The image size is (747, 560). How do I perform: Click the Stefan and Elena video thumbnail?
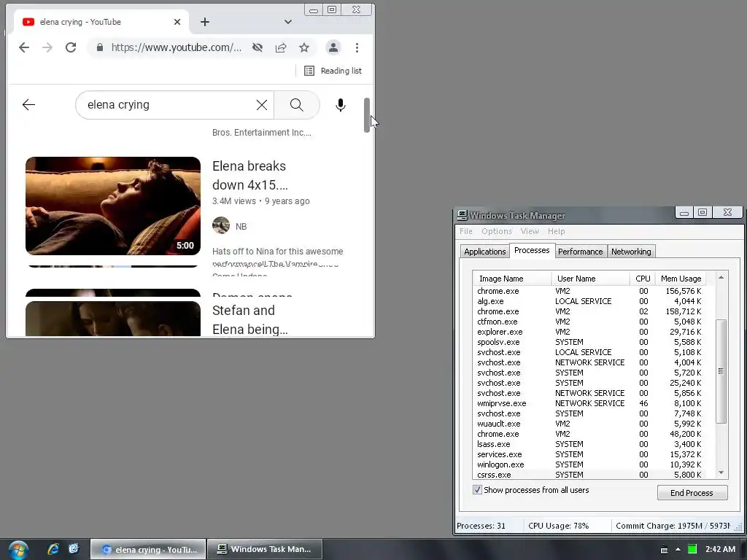[x=113, y=319]
